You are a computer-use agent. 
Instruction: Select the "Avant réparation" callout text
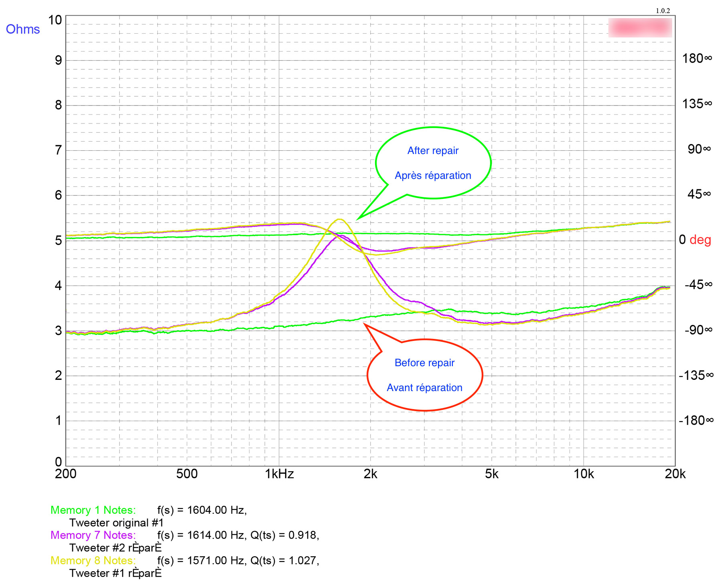(x=424, y=388)
